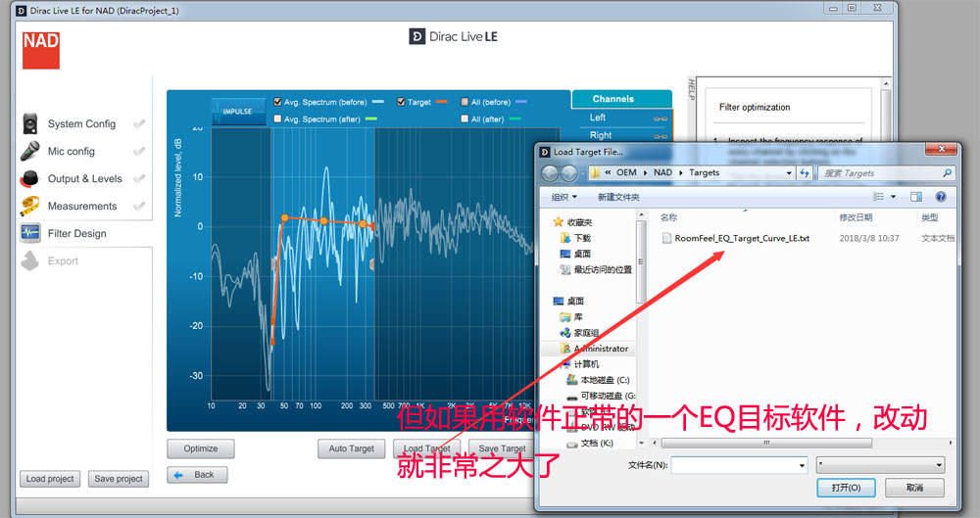Click the search magnifier icon in Targets box
This screenshot has height=518, width=980.
click(948, 173)
